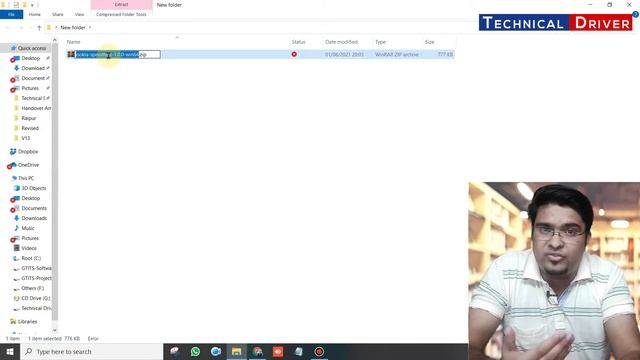This screenshot has height=360, width=640.
Task: Sort by the Type column header
Action: (x=380, y=42)
